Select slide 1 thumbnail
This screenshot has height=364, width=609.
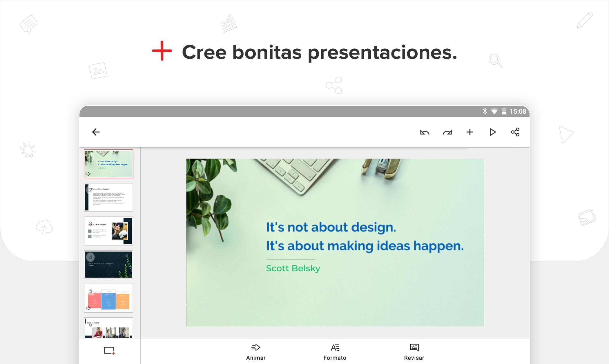108,164
